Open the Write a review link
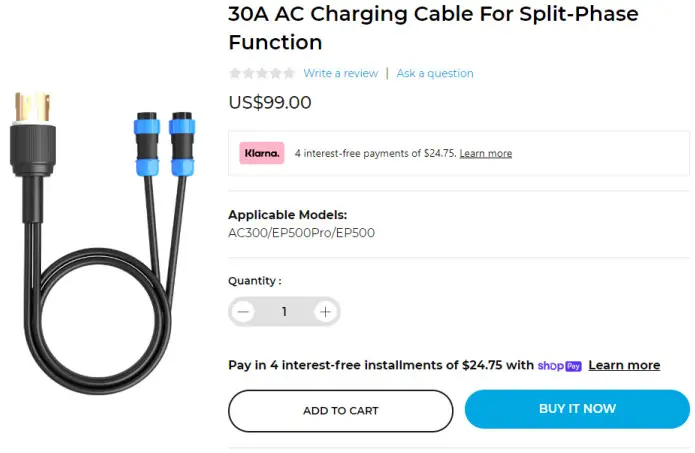This screenshot has width=695, height=453. pos(340,73)
